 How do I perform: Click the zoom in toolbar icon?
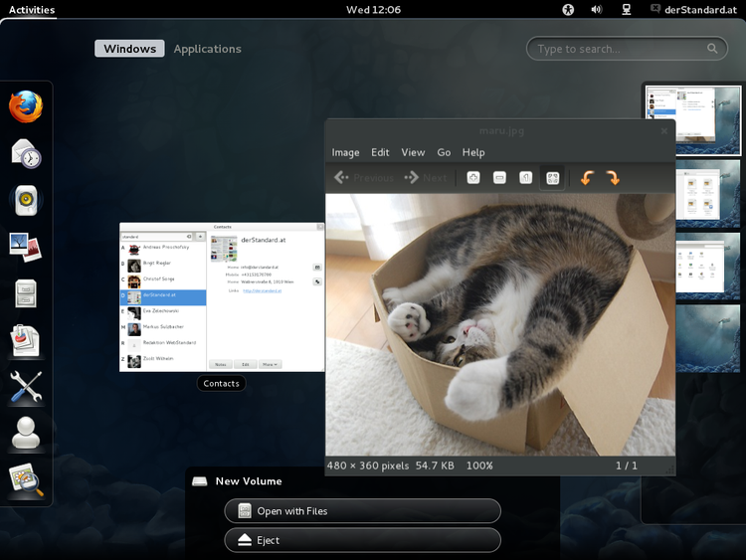pyautogui.click(x=473, y=178)
